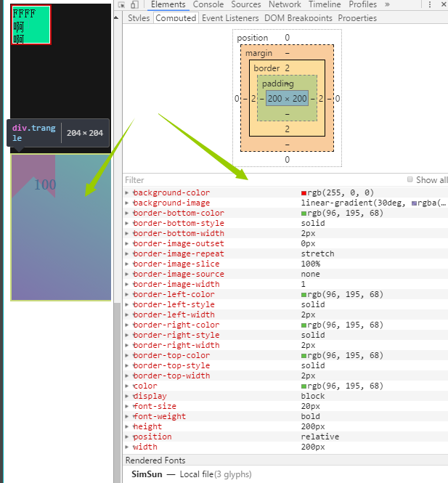Toggle the device mode icon
448x483 pixels.
tap(134, 4)
